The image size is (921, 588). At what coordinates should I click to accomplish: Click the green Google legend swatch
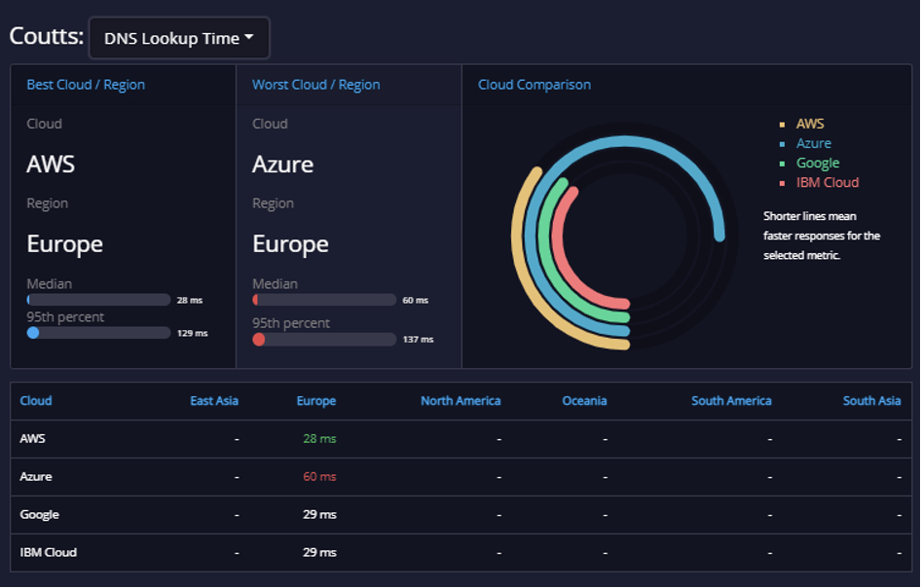[x=784, y=163]
